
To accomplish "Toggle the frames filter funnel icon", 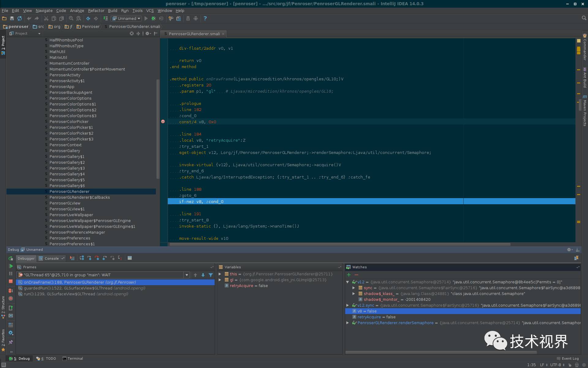I will [x=211, y=275].
